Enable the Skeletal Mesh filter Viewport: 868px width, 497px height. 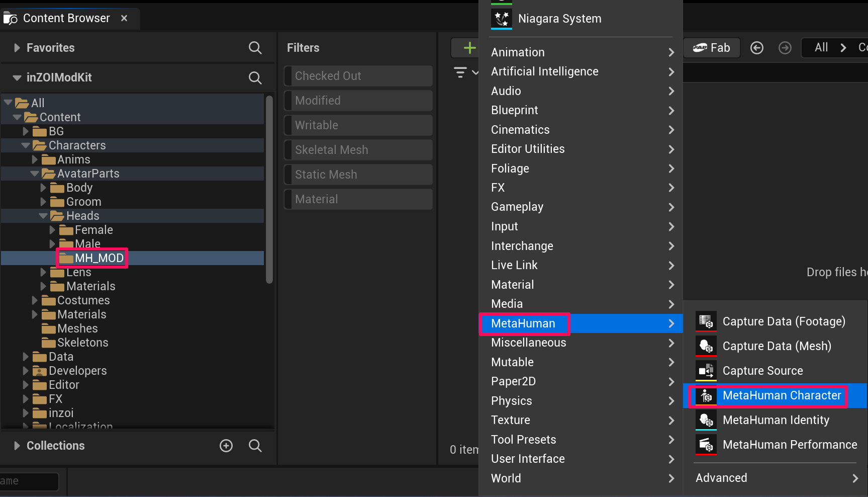(358, 150)
